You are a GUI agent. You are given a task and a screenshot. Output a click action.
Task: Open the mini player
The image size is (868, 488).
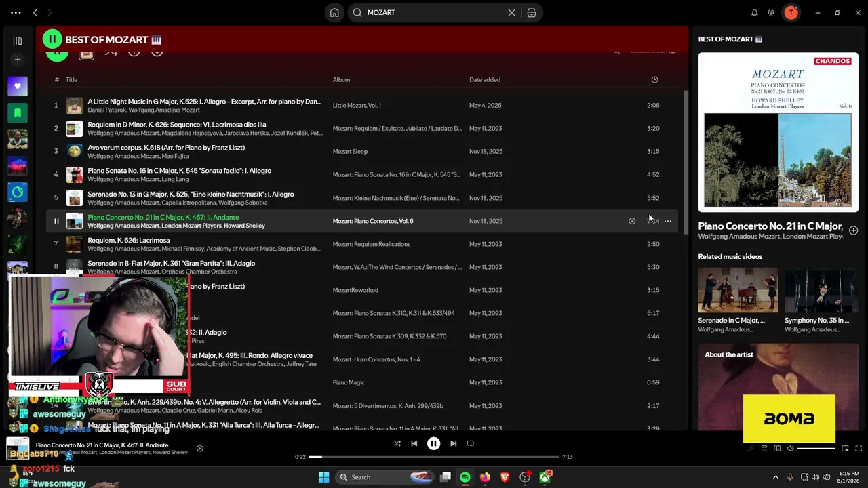tap(845, 448)
